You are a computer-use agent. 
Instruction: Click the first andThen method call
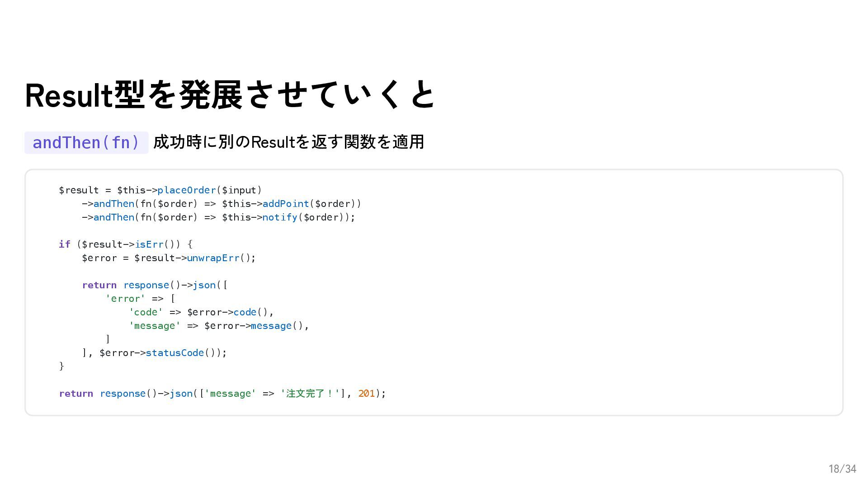113,204
